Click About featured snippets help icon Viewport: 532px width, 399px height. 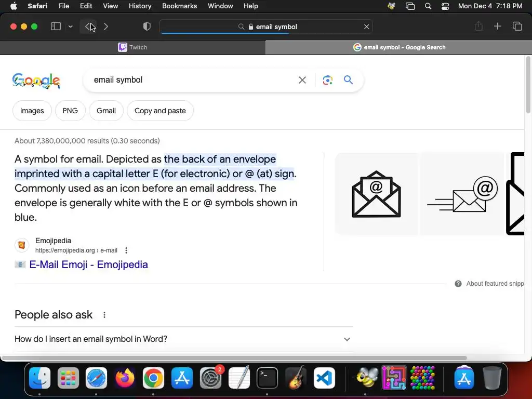pos(458,284)
